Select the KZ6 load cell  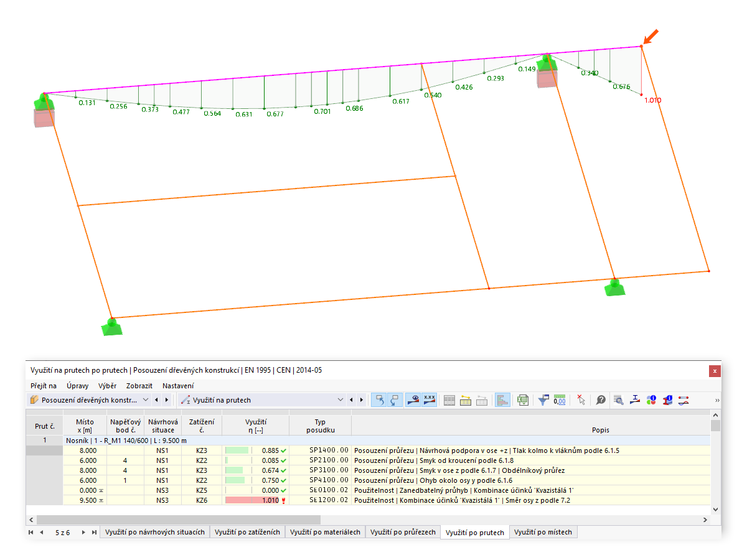[x=201, y=500]
